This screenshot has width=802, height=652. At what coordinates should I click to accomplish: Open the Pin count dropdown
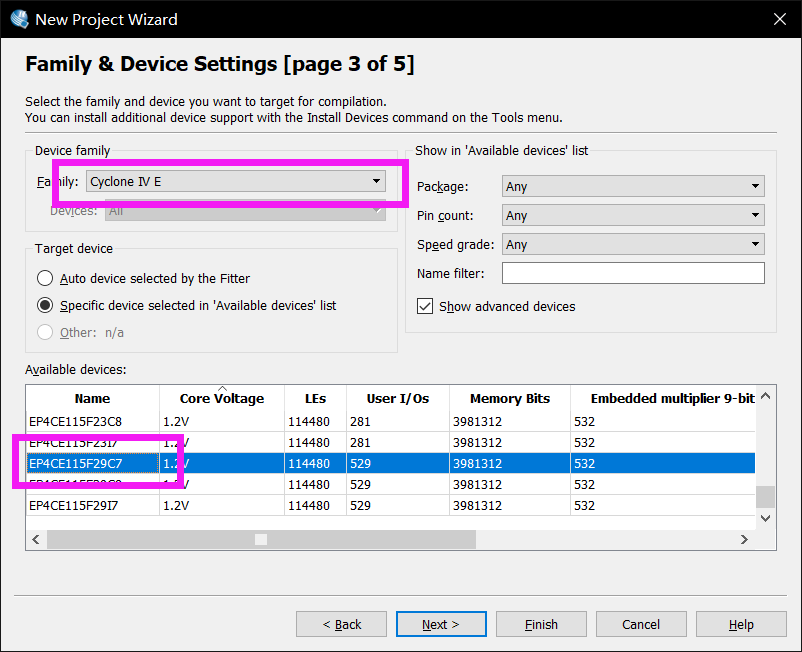pyautogui.click(x=633, y=215)
